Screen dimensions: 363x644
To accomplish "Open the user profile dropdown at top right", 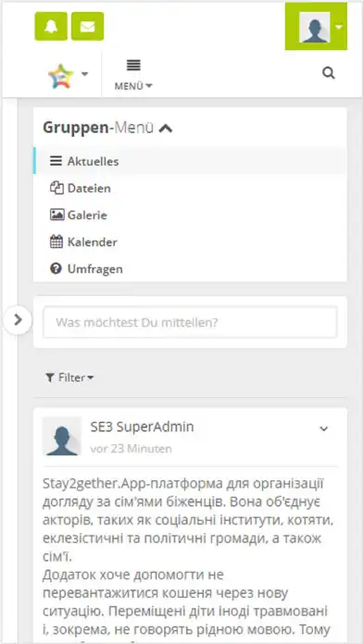I will coord(316,27).
